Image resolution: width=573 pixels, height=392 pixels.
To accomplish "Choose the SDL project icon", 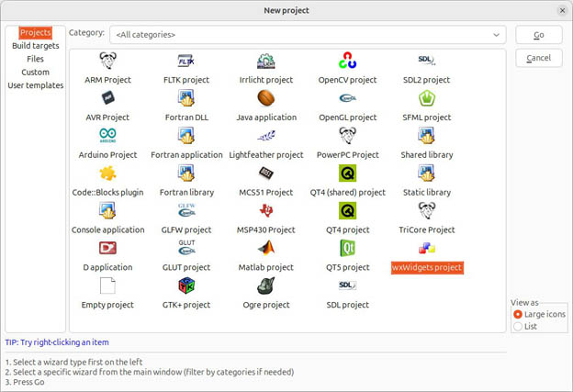I will click(x=347, y=285).
